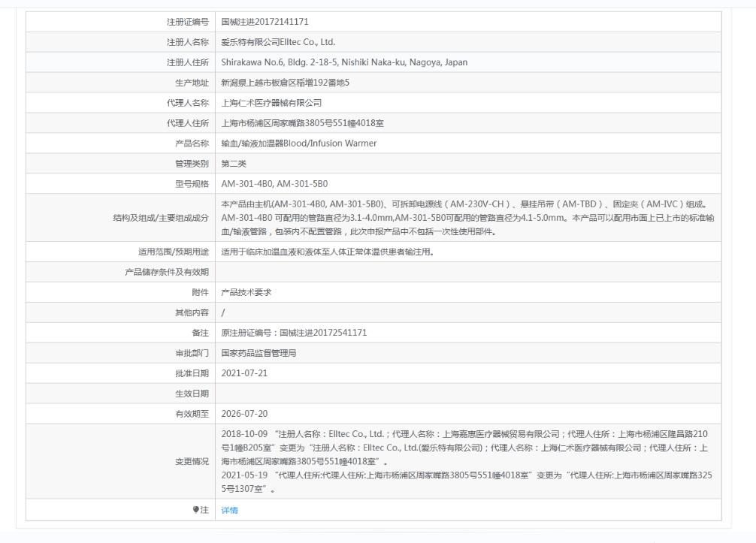Click the bulb icon beside 注
Viewport: 756px width, 543px height.
point(195,510)
